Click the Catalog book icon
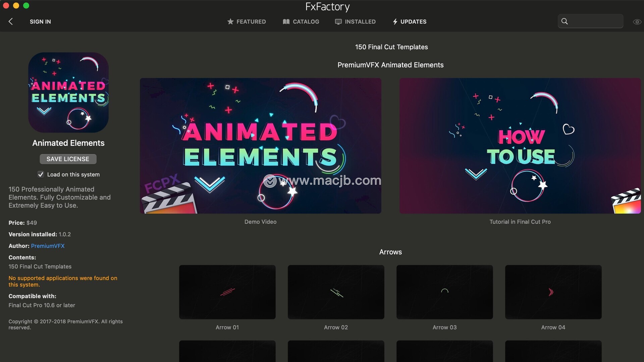The image size is (644, 362). coord(286,21)
